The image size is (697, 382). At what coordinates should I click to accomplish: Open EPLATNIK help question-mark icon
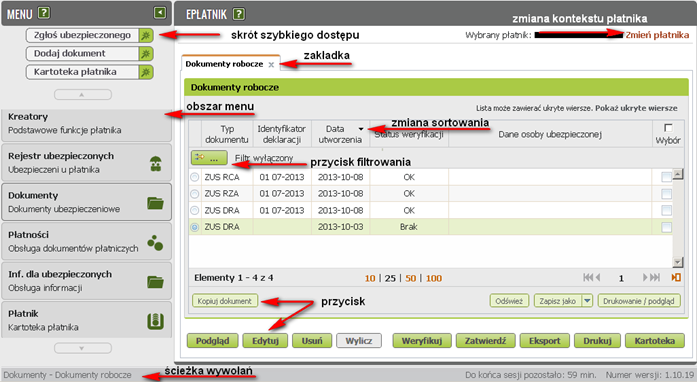tap(239, 14)
